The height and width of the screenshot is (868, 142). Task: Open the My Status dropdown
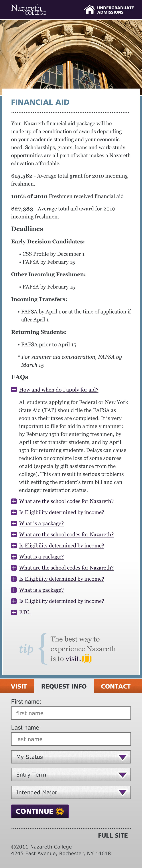(71, 757)
